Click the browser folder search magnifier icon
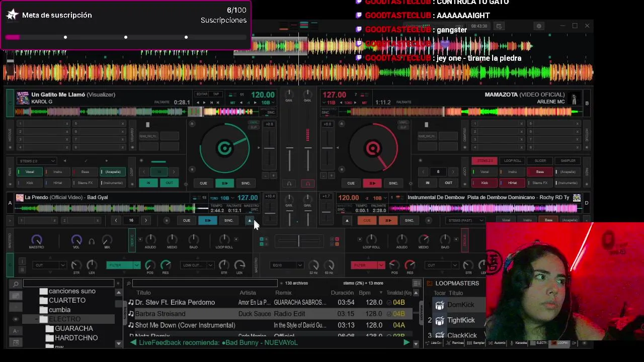This screenshot has width=644, height=362. pos(16,284)
